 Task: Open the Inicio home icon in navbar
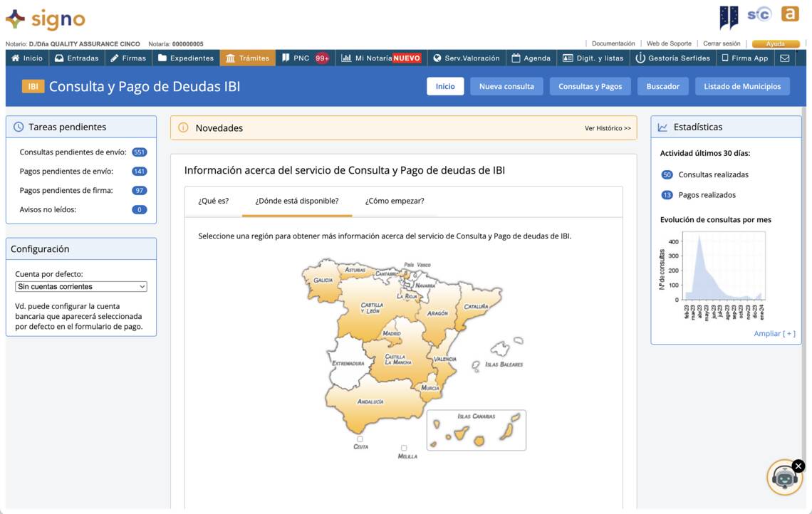[16, 58]
